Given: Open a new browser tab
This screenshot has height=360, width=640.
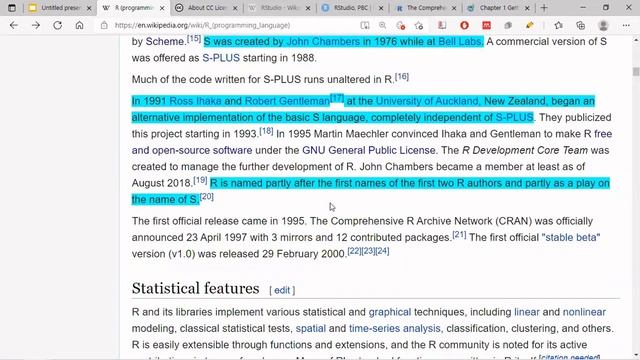Looking at the screenshot, I should coord(544,8).
